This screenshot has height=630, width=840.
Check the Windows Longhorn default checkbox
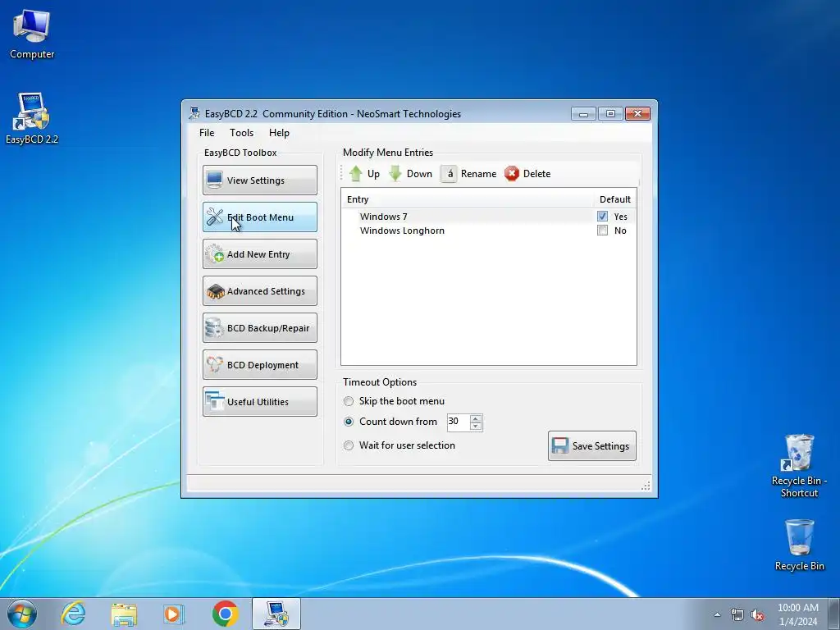click(602, 231)
